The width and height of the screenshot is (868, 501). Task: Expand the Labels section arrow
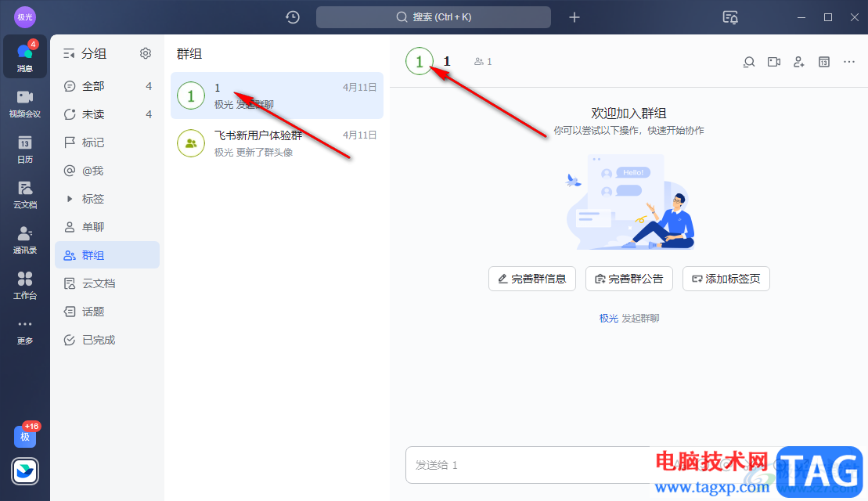pos(70,199)
